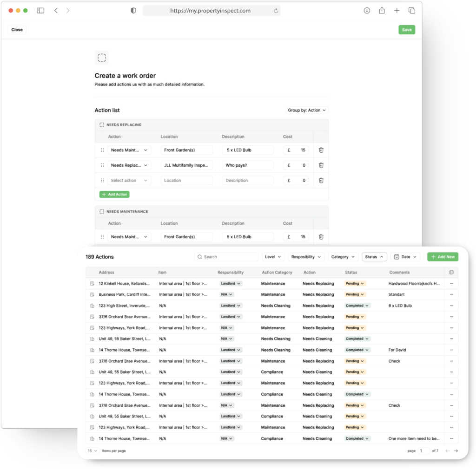Click drag handle of the Who pays? row

coord(102,165)
